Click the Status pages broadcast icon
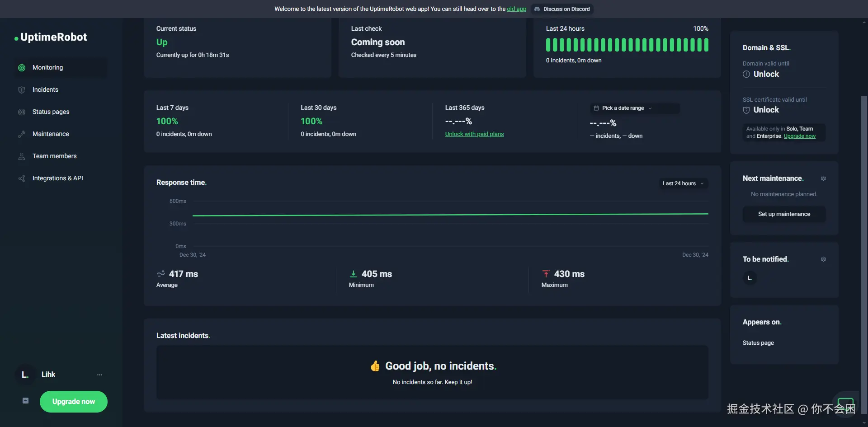The height and width of the screenshot is (427, 868). tap(22, 112)
